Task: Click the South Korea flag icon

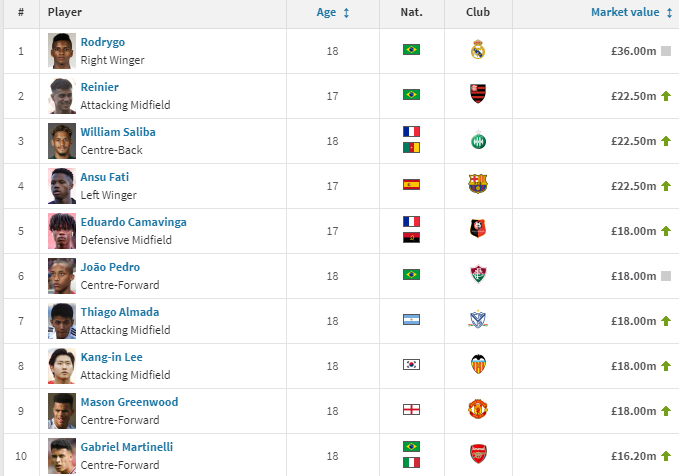Action: pos(411,365)
